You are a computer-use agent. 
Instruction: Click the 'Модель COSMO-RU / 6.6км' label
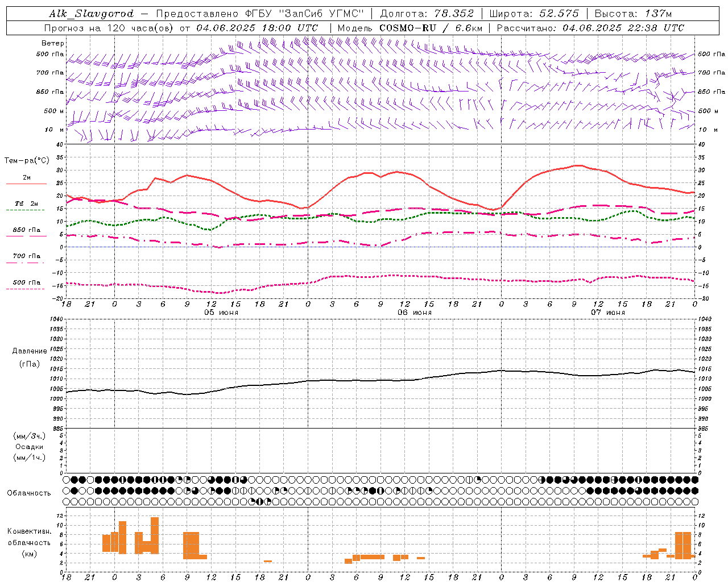tap(410, 28)
